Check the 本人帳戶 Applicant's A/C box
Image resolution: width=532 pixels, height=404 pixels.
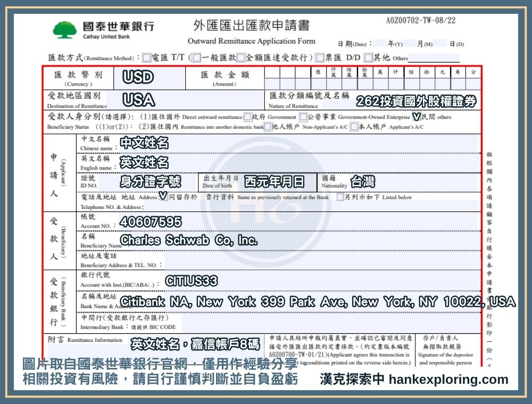point(354,127)
